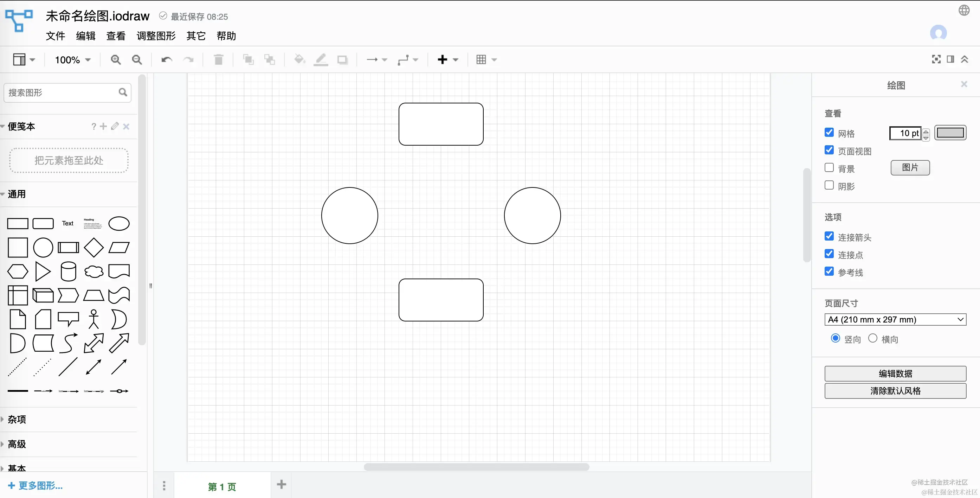Select the actor stick figure shape
The image size is (980, 498).
pos(94,319)
